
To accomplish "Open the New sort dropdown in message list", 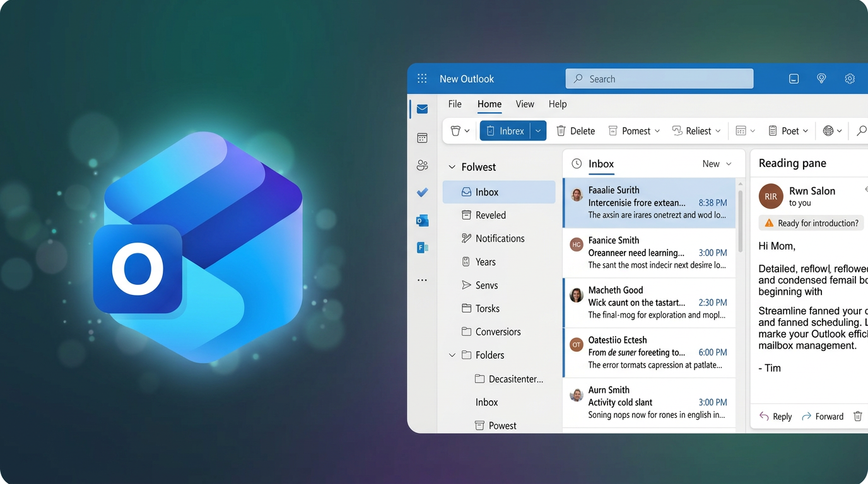I will [717, 164].
